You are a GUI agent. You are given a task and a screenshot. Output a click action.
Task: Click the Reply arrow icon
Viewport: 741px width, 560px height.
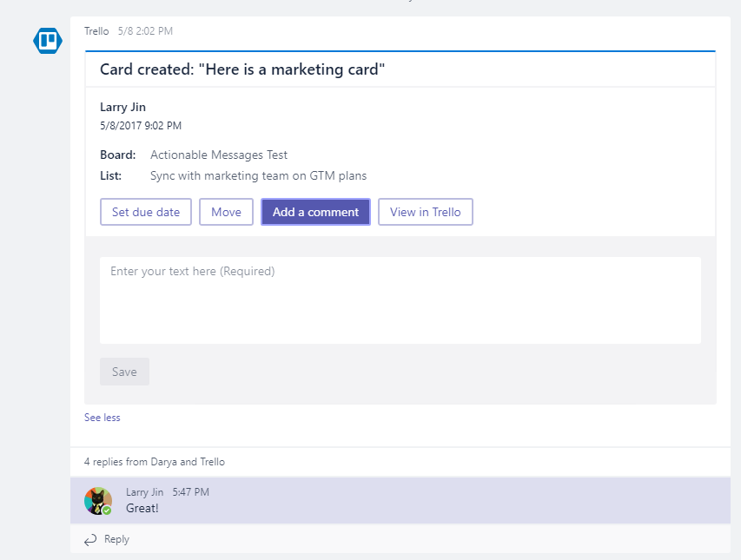pos(90,540)
